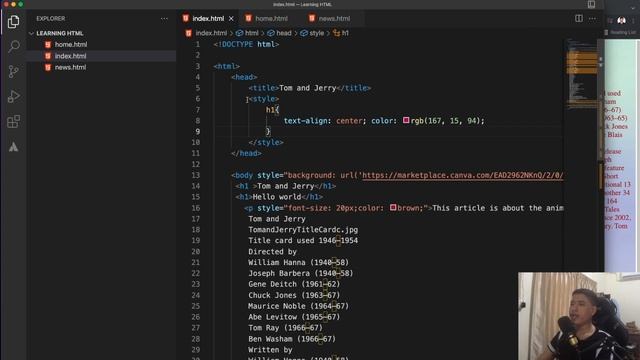
Task: Click the closing head tag
Action: tap(246, 153)
